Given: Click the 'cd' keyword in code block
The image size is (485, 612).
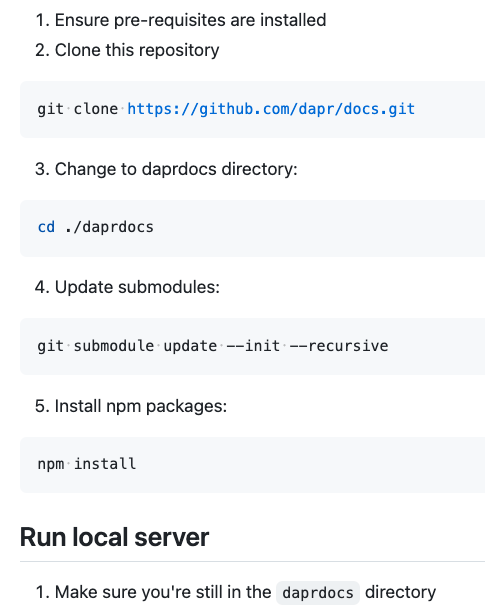Looking at the screenshot, I should point(46,227).
